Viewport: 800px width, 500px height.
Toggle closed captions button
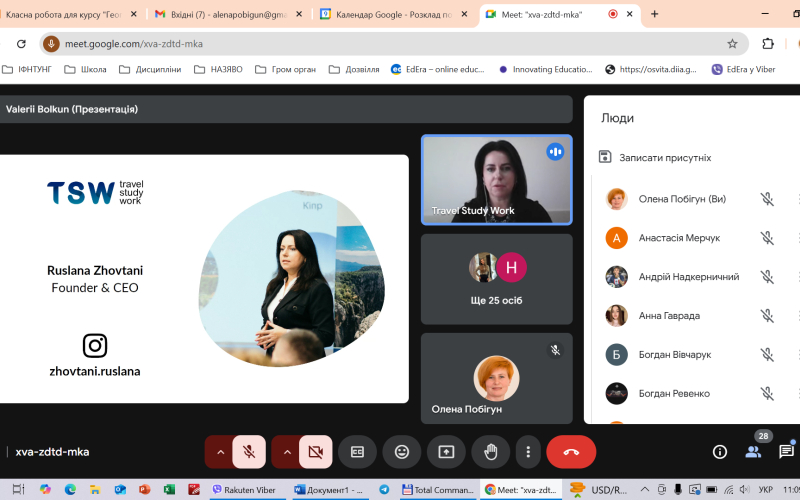tap(358, 452)
